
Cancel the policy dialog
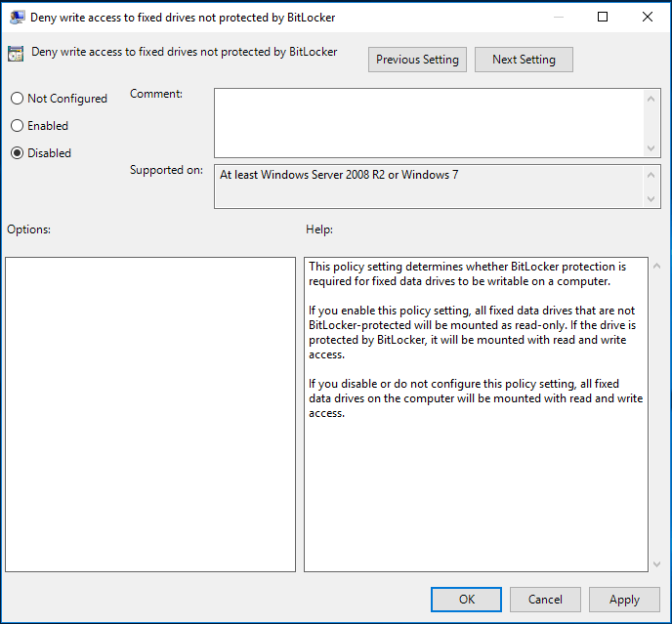click(x=545, y=600)
